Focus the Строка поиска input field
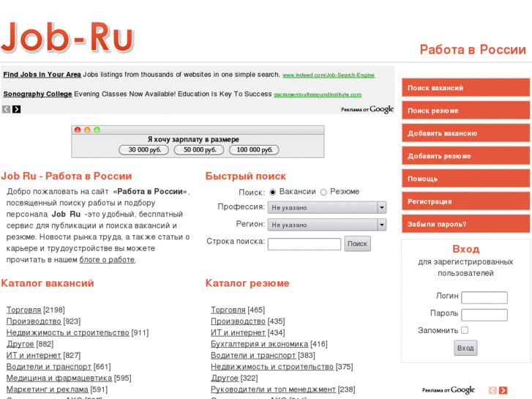 [x=304, y=244]
